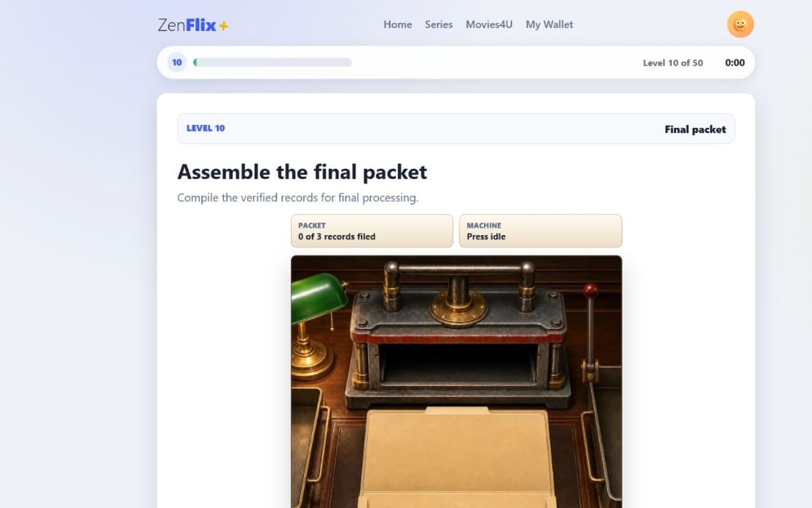Viewport: 812px width, 508px height.
Task: Click the level 10 badge circle
Action: pyautogui.click(x=177, y=62)
